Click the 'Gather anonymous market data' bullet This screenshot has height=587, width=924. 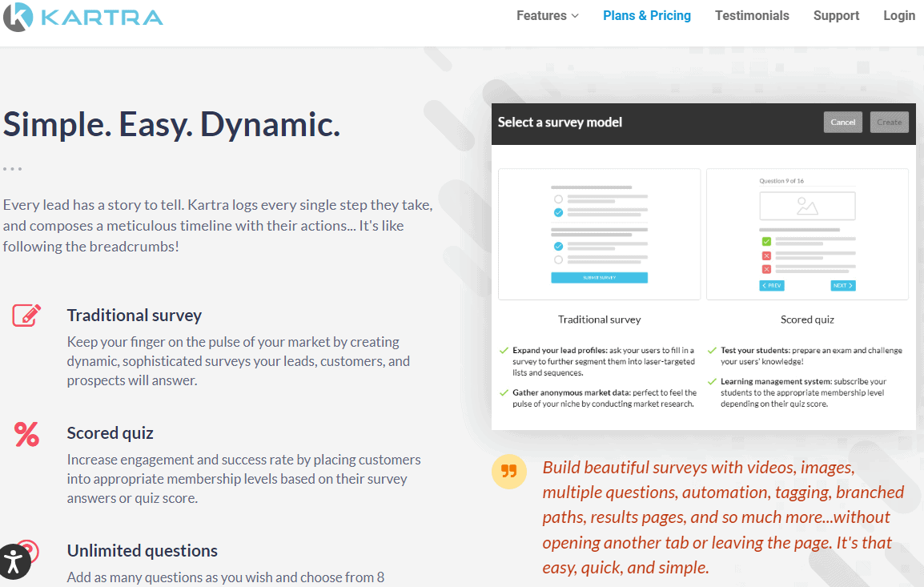(x=598, y=398)
